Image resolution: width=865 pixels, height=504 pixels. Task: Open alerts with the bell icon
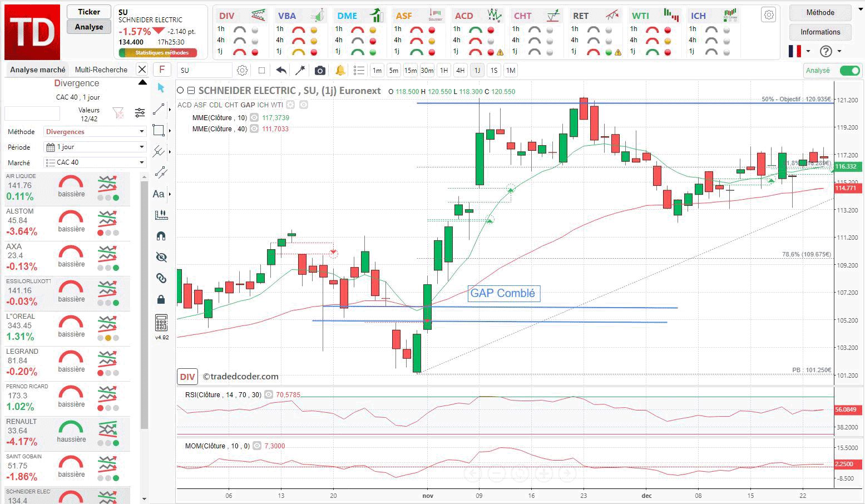(340, 71)
